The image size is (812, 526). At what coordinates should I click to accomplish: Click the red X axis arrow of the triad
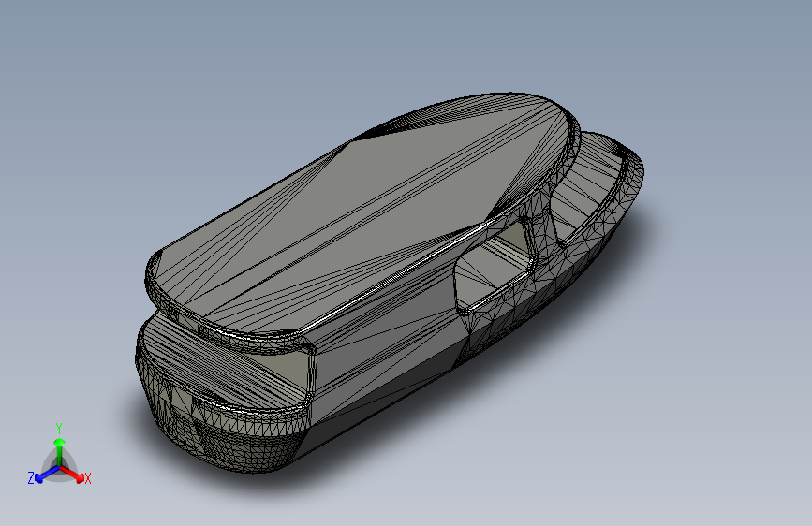(x=72, y=474)
